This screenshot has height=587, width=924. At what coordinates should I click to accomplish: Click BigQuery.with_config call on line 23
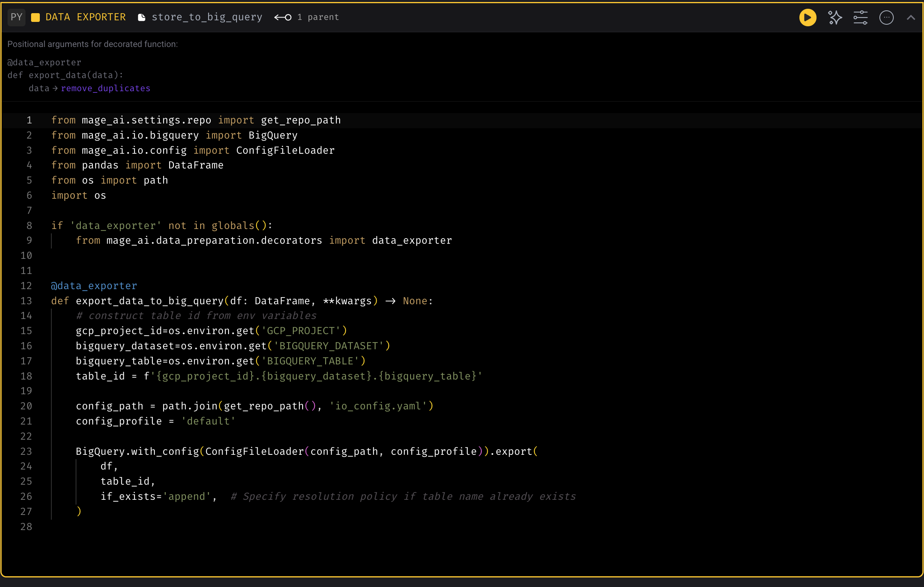(137, 452)
